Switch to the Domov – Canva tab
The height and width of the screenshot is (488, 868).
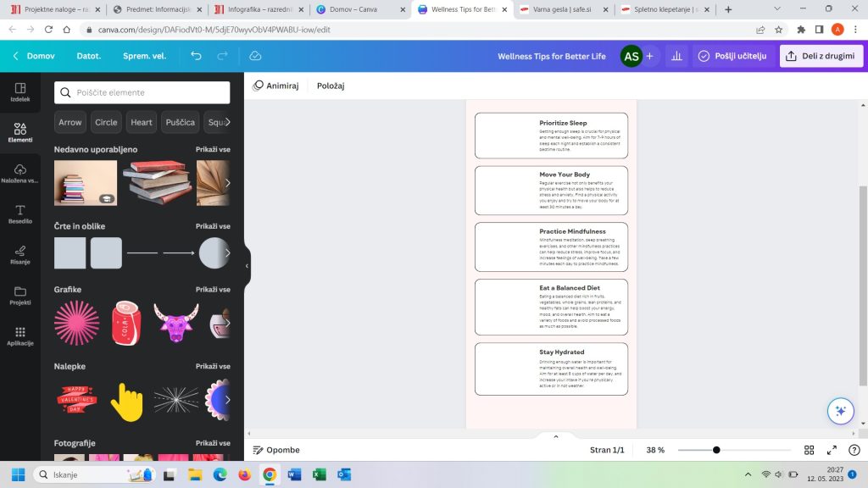coord(361,9)
